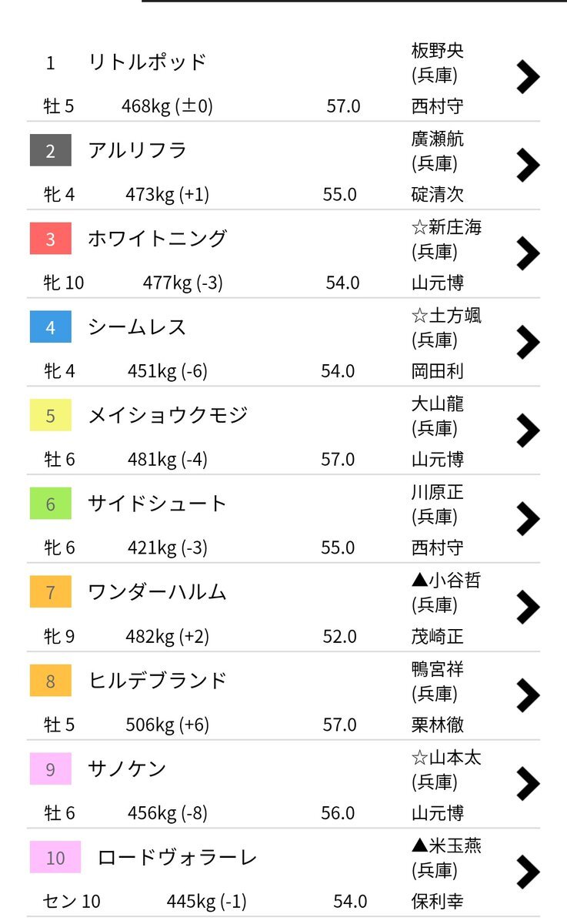Tap chevron arrow for サイドシュート

pos(528,519)
